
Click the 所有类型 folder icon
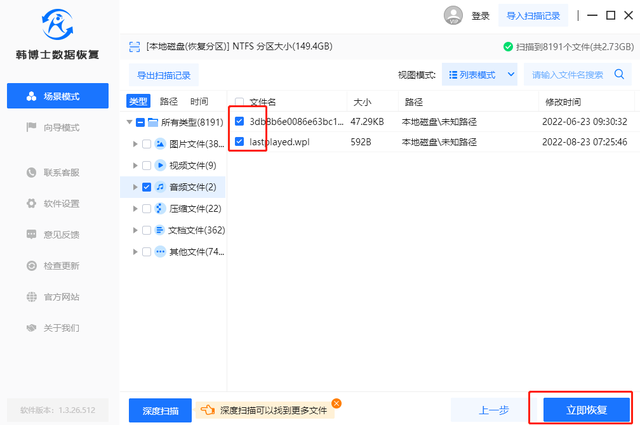(x=153, y=122)
